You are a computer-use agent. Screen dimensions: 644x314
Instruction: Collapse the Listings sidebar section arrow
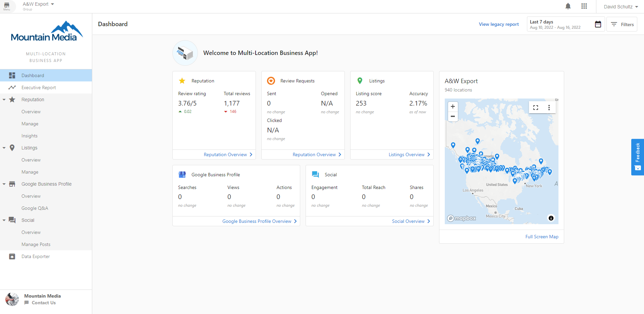[x=4, y=148]
